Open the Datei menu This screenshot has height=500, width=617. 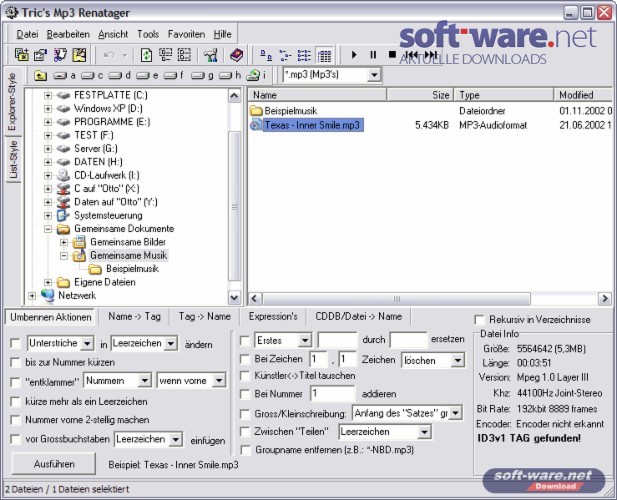tap(27, 35)
